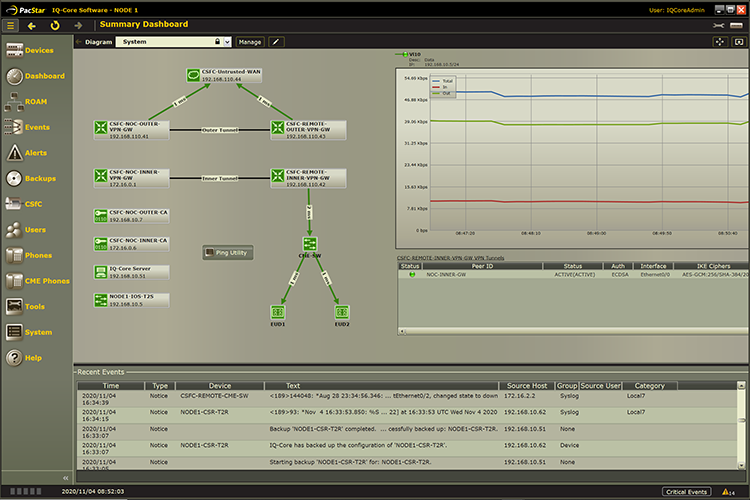
Task: Click the minimize-bar icon beside the wrench
Action: tap(737, 26)
